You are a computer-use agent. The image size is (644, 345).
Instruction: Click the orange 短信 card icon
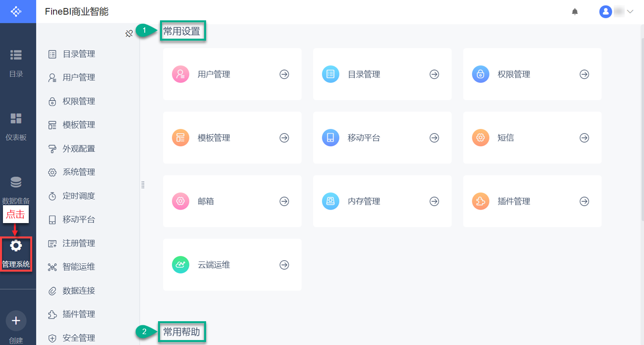coord(481,138)
